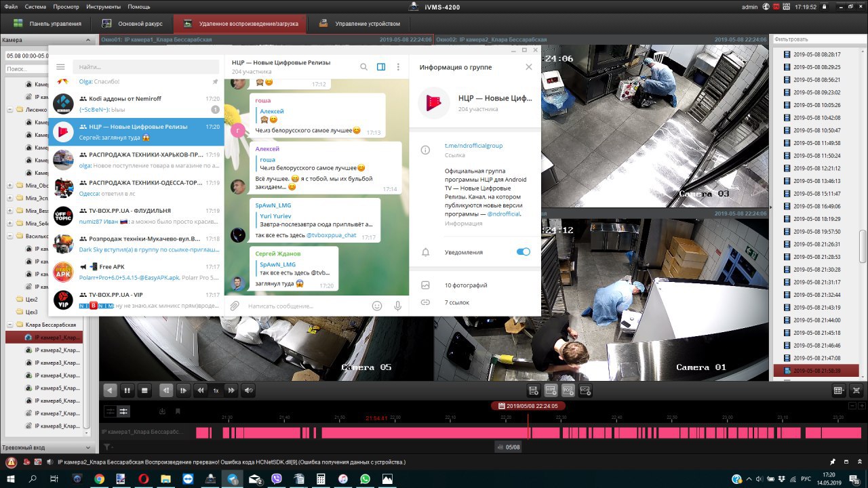
Task: Click the download recording icon above timeline
Action: pyautogui.click(x=162, y=411)
